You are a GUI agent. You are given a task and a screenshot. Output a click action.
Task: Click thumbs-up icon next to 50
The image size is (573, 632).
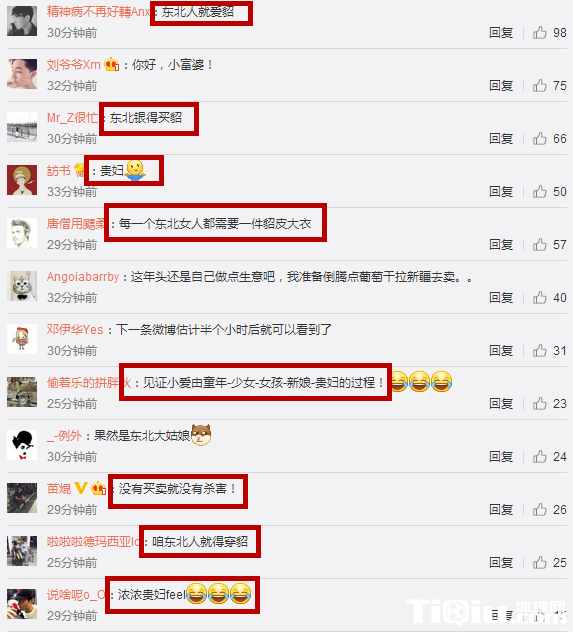pos(540,191)
